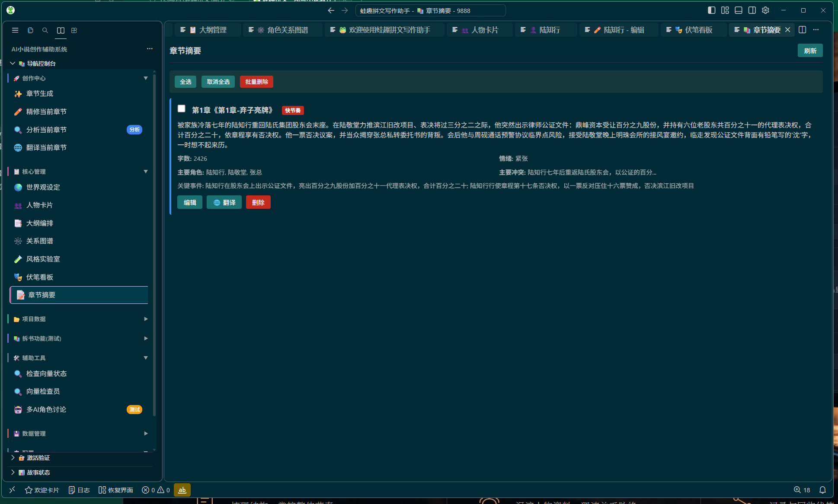Click the ab spell-check status icon

[182, 490]
